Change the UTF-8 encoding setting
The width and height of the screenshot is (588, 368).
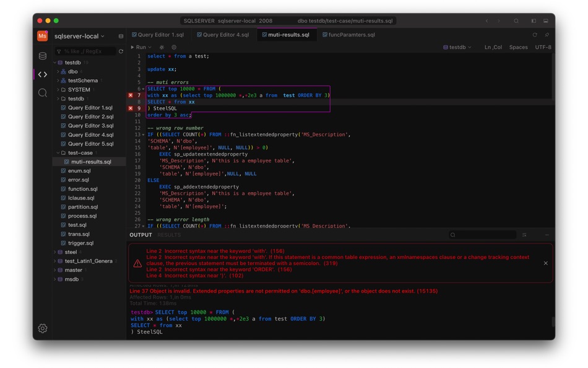pos(543,47)
